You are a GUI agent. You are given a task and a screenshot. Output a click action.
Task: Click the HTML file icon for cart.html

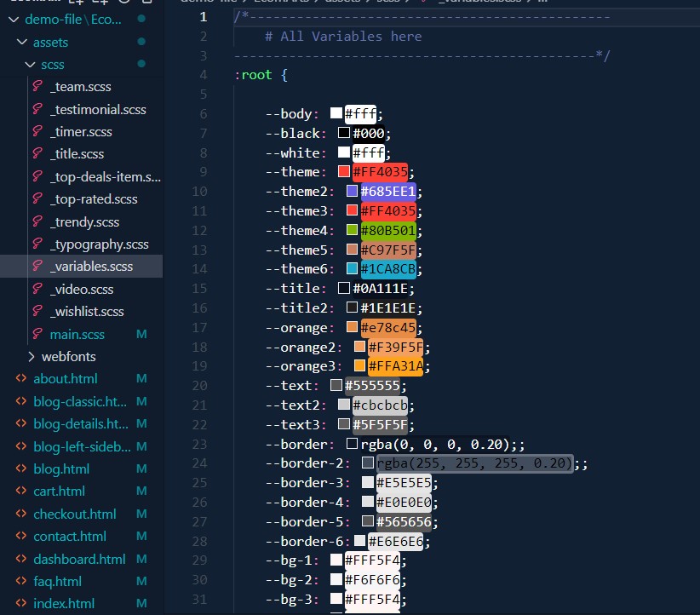(x=21, y=491)
